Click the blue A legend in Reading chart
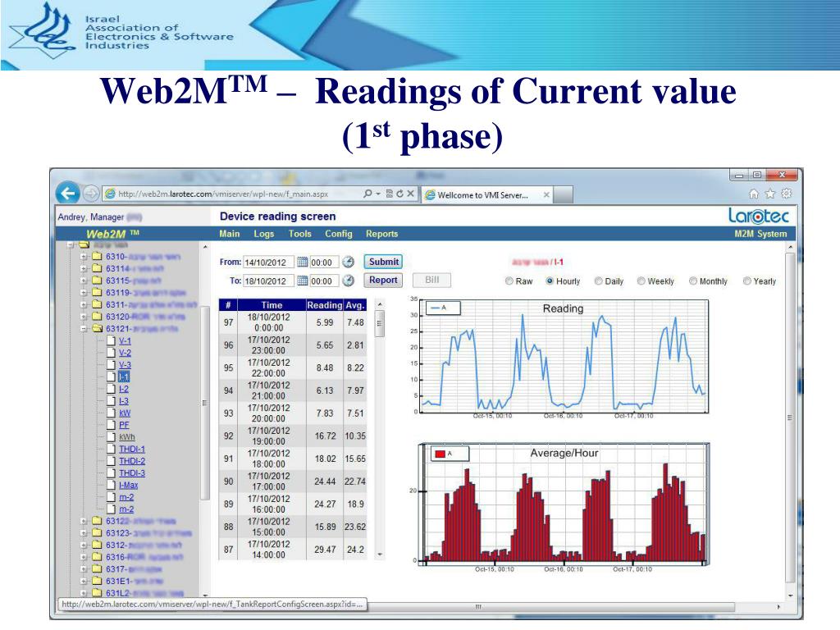This screenshot has width=840, height=630. (x=442, y=308)
